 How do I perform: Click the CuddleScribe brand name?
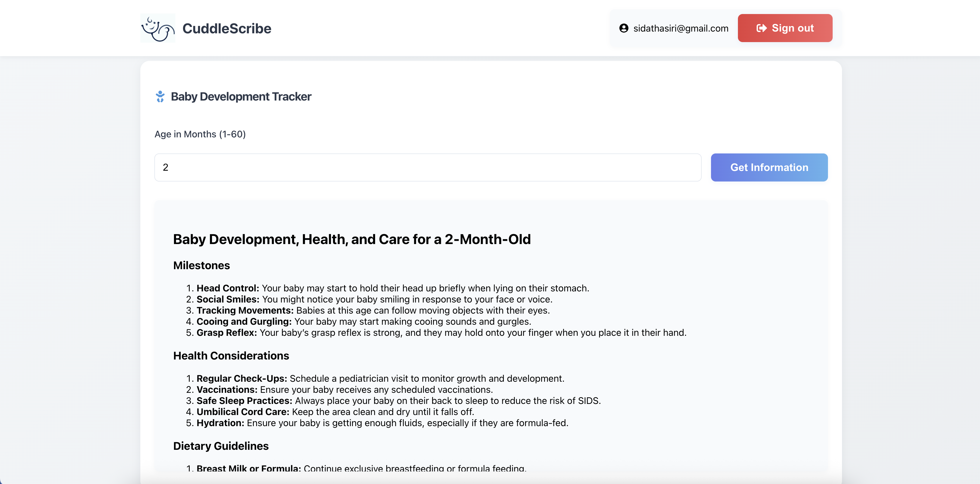[227, 29]
